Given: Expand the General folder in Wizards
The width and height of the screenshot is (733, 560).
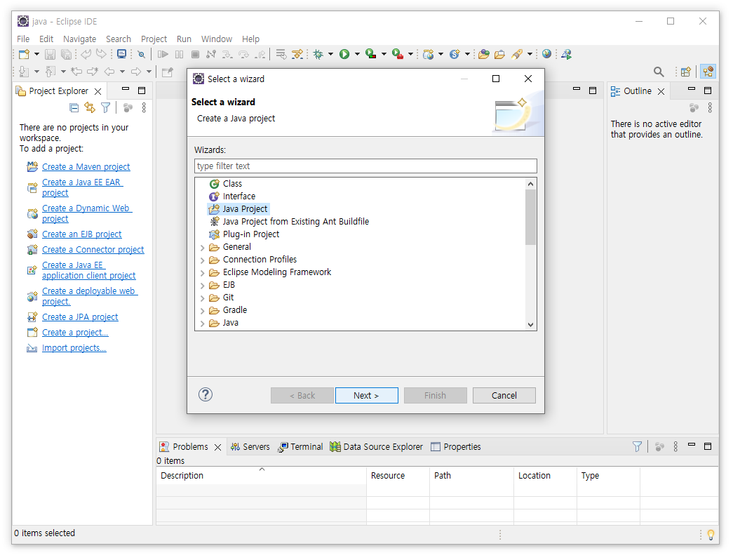Looking at the screenshot, I should click(x=203, y=248).
